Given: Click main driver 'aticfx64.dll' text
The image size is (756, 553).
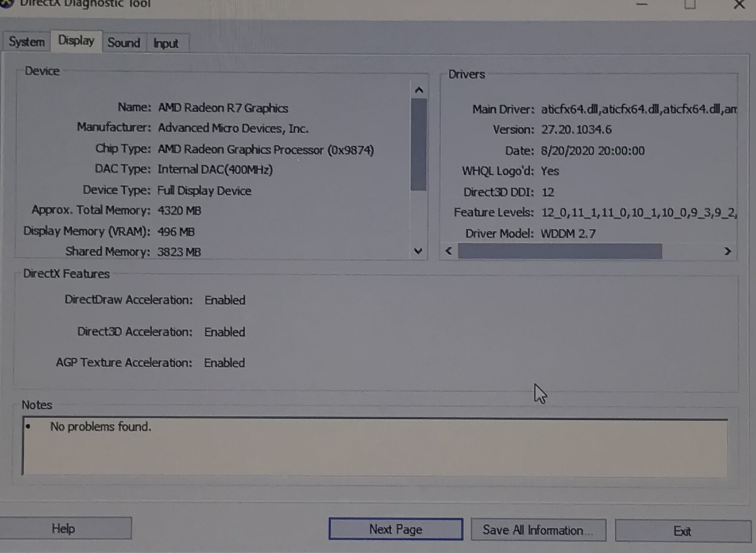Looking at the screenshot, I should coord(638,109).
